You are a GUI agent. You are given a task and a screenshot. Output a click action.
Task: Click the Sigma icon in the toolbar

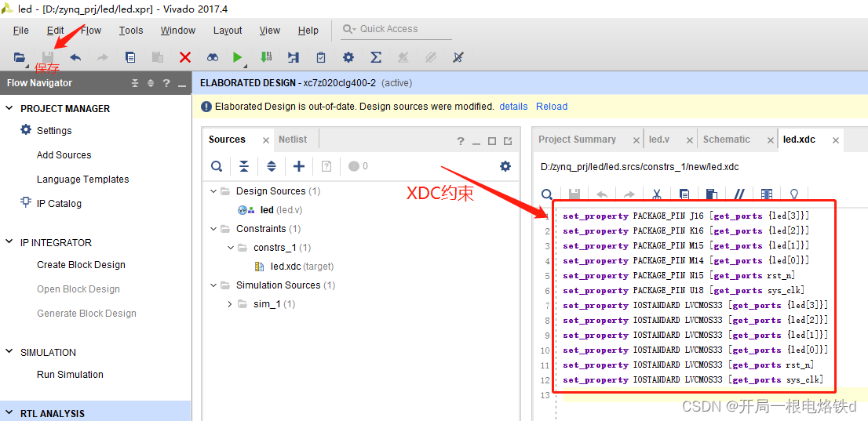click(x=375, y=57)
